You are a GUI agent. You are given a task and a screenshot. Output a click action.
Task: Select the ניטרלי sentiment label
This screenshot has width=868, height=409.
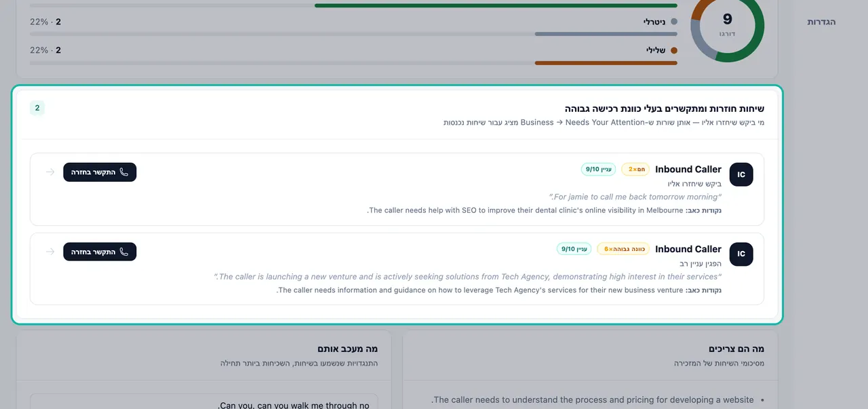[654, 22]
